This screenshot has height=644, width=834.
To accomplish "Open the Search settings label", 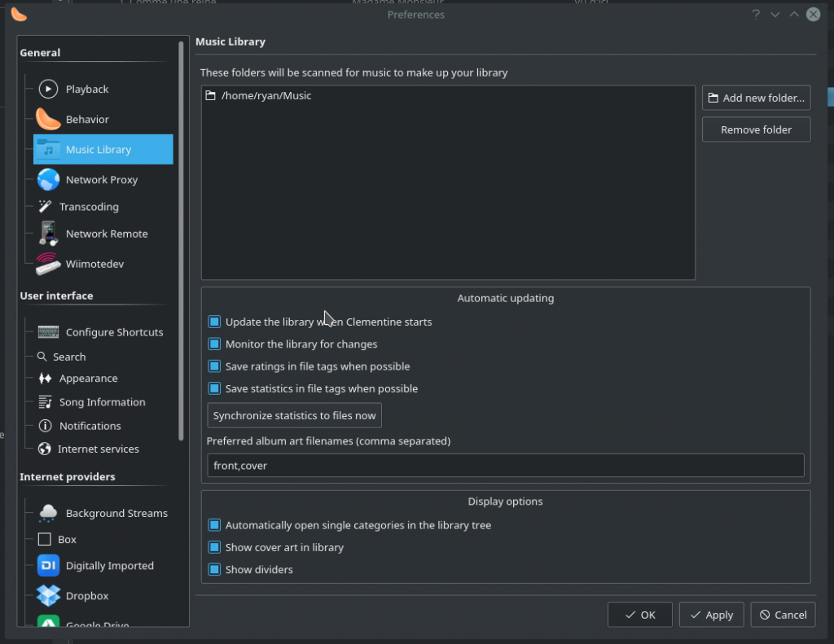I will [69, 357].
